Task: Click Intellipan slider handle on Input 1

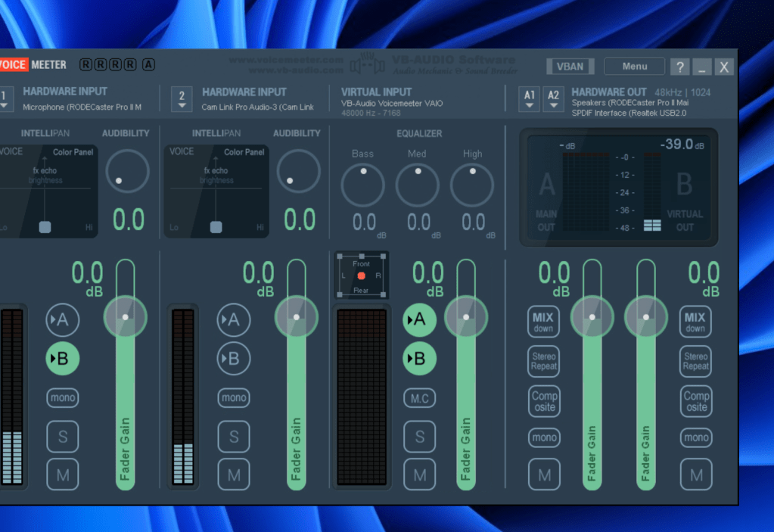Action: click(x=45, y=227)
